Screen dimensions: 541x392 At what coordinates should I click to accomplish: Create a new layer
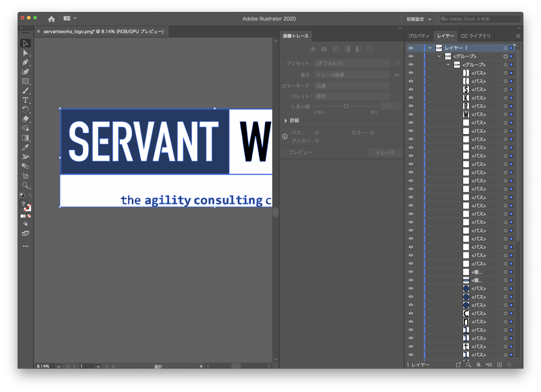click(500, 365)
